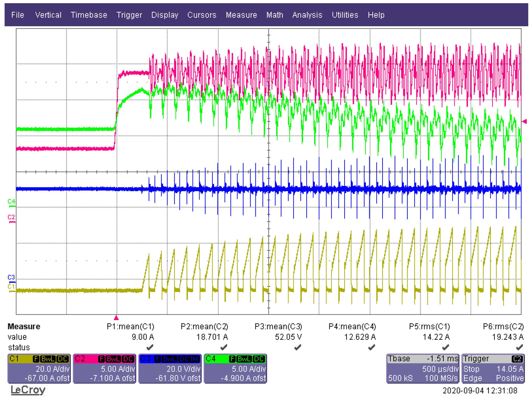Click the green C4 channel descriptor box
Image resolution: width=532 pixels, height=400 pixels.
pos(235,368)
